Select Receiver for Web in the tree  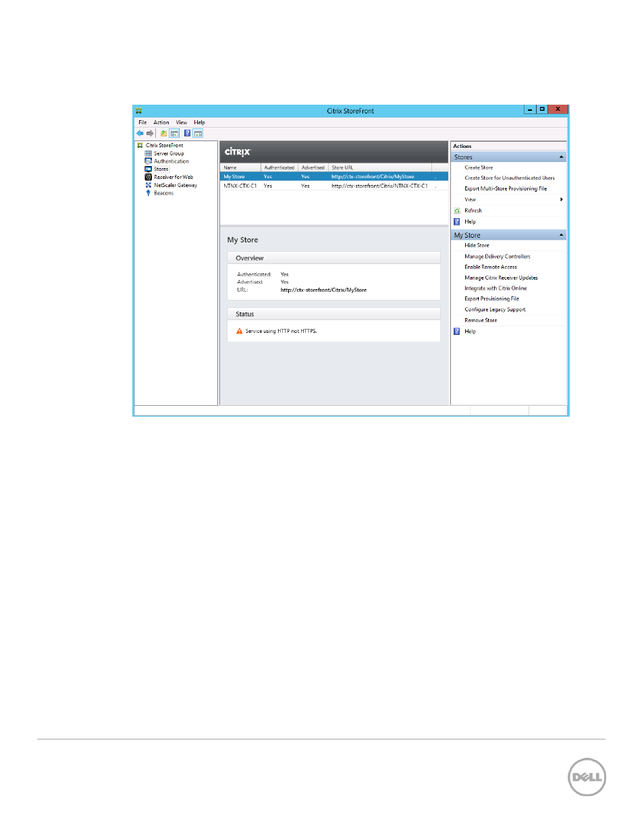[173, 177]
